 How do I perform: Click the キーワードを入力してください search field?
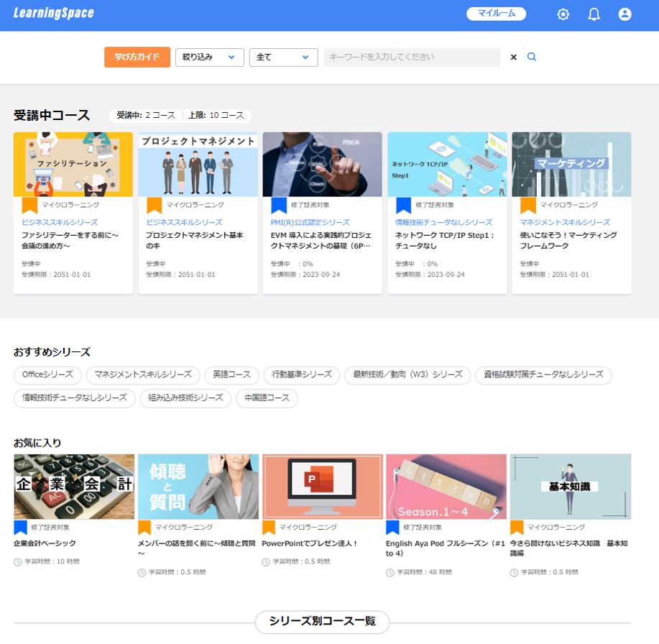click(413, 57)
